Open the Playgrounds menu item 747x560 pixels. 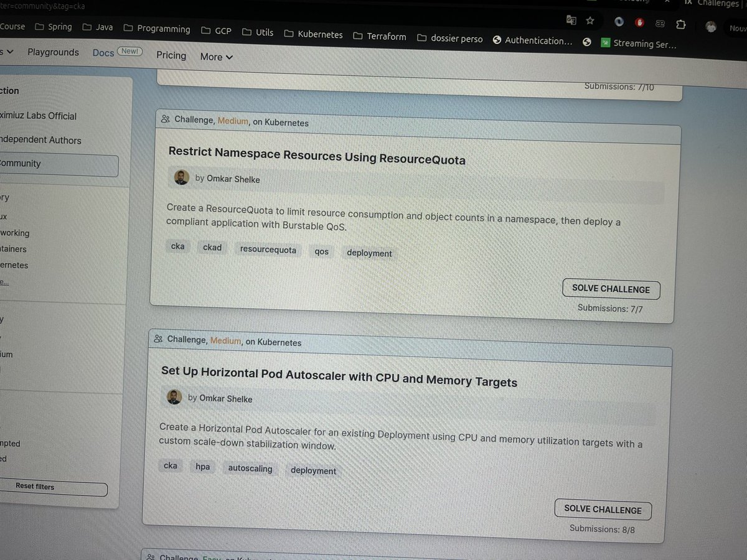(x=53, y=52)
